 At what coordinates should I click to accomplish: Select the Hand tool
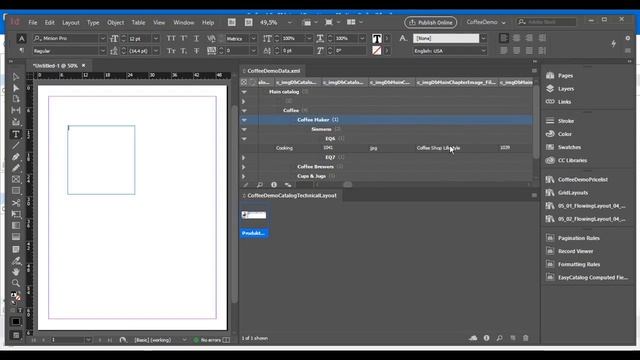pos(16,272)
